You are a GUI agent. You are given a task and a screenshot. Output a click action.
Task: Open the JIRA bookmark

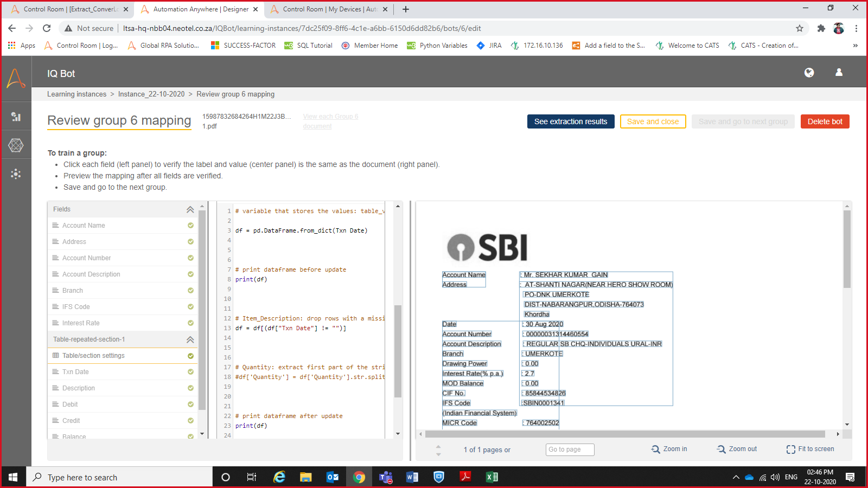pyautogui.click(x=489, y=46)
